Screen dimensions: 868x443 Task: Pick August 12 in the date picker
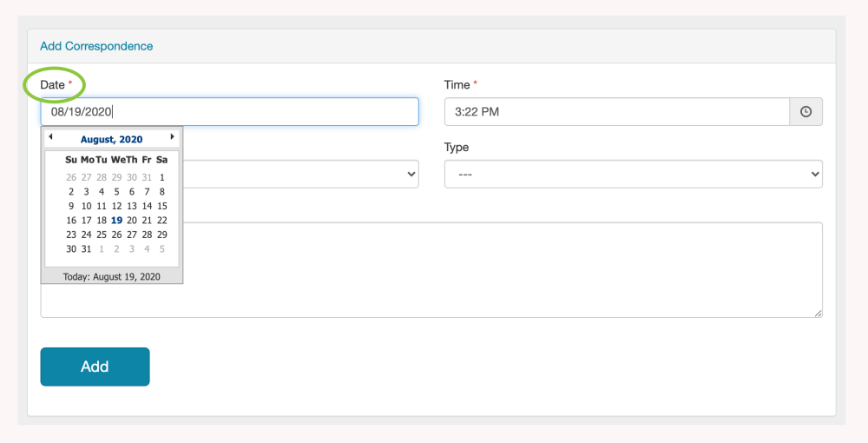click(x=116, y=206)
